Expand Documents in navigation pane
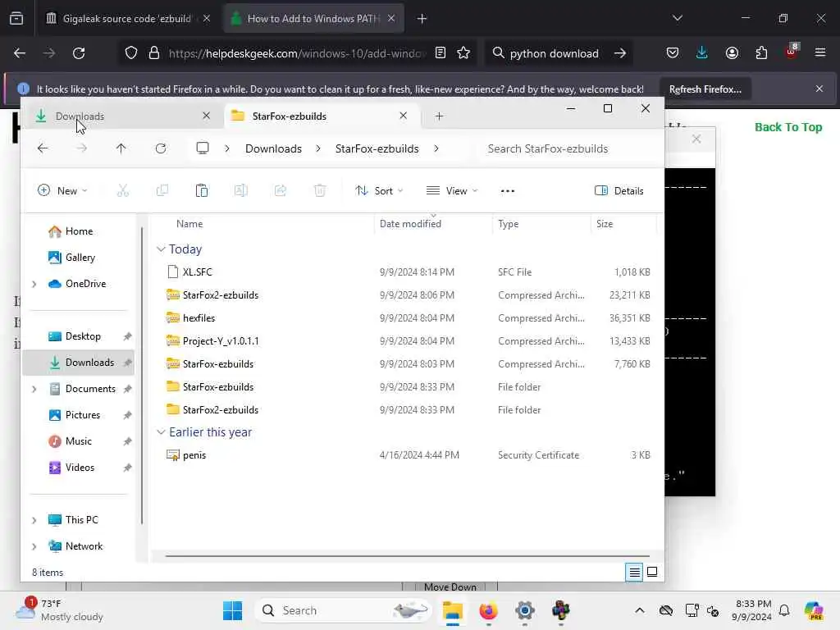The image size is (840, 630). tap(34, 389)
